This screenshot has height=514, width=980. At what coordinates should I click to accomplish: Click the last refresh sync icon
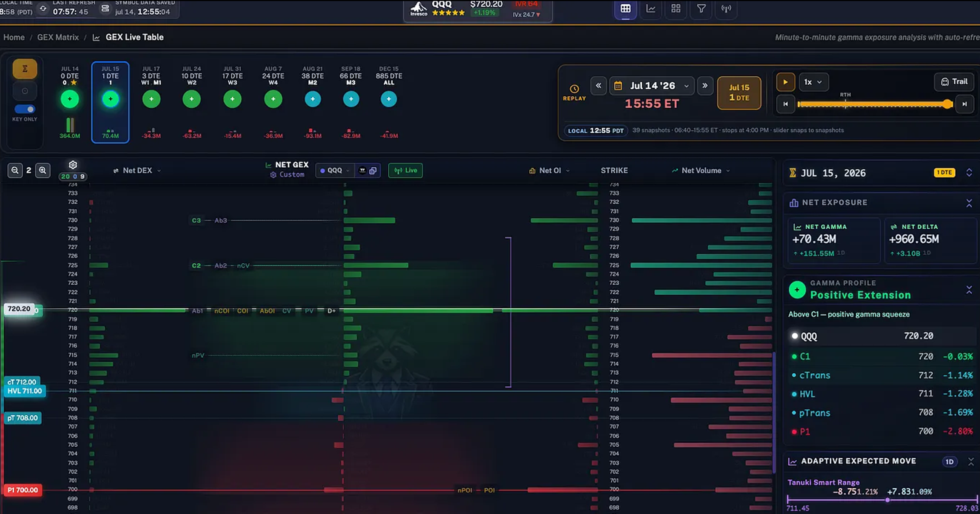point(43,8)
